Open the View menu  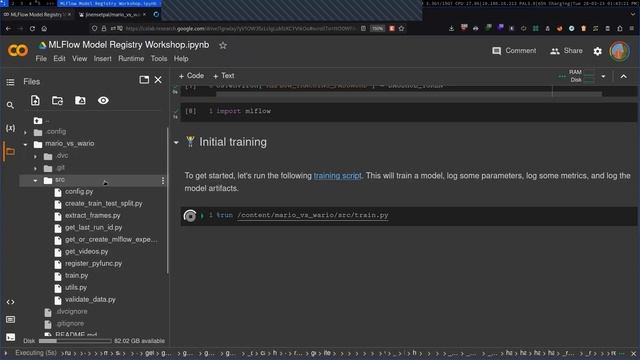(x=80, y=59)
